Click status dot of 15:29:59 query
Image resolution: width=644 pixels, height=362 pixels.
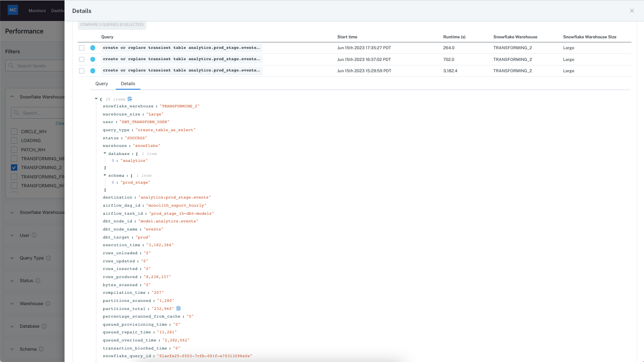pos(93,71)
